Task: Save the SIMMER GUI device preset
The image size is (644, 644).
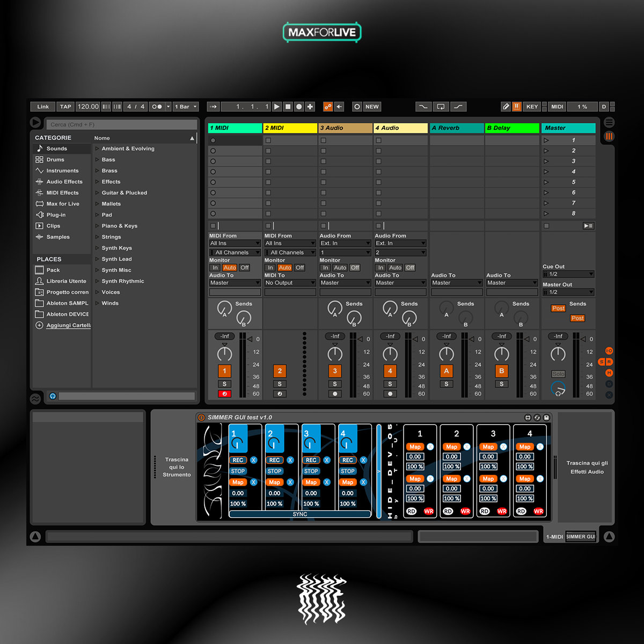Action: pos(546,418)
